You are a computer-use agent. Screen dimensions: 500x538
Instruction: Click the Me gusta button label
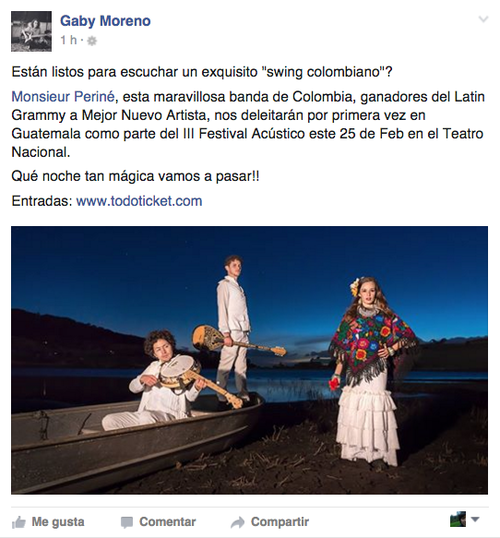(58, 522)
